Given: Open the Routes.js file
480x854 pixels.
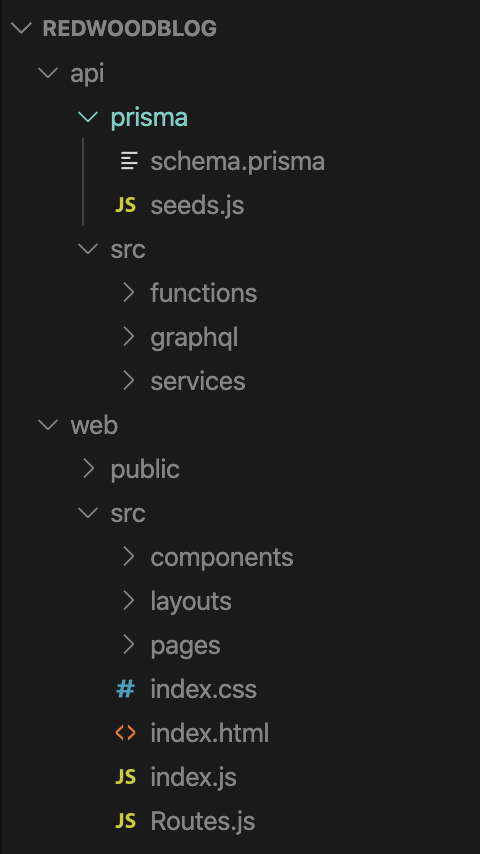Looking at the screenshot, I should [203, 821].
